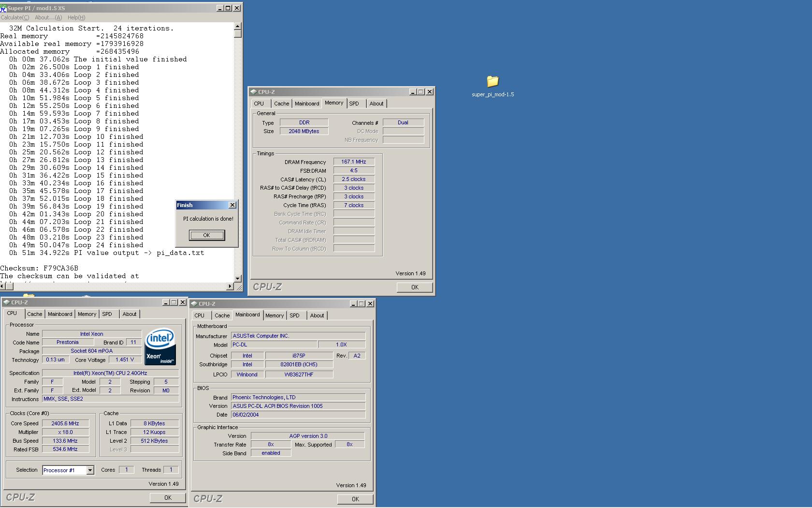The image size is (812, 508).
Task: Click OK in the CPU tab CPU-Z window
Action: (x=168, y=498)
